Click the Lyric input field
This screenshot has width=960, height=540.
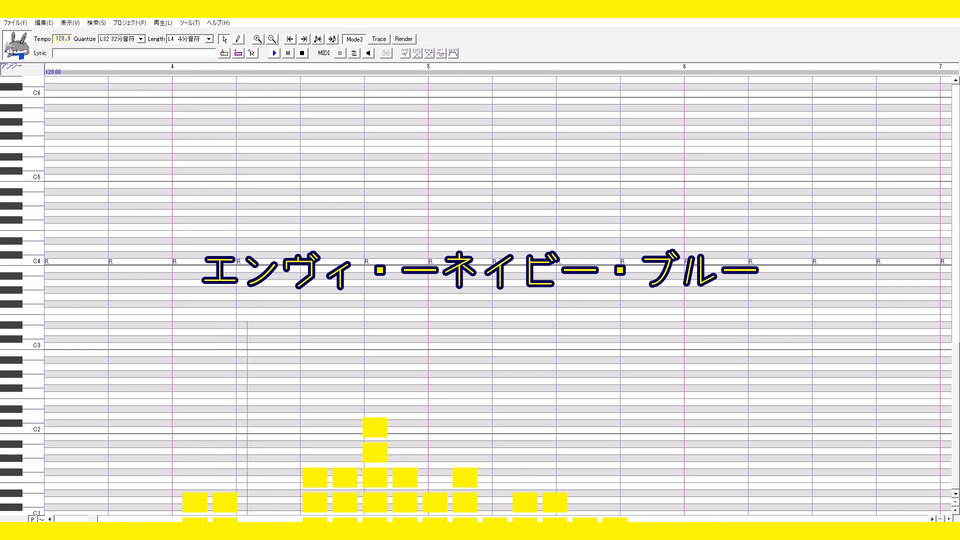point(134,53)
